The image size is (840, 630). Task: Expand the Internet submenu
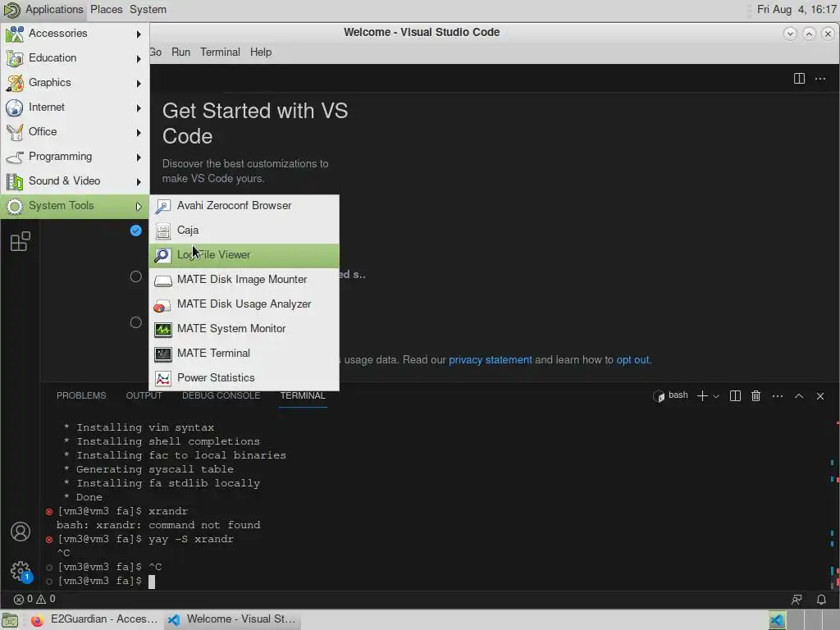[x=75, y=107]
